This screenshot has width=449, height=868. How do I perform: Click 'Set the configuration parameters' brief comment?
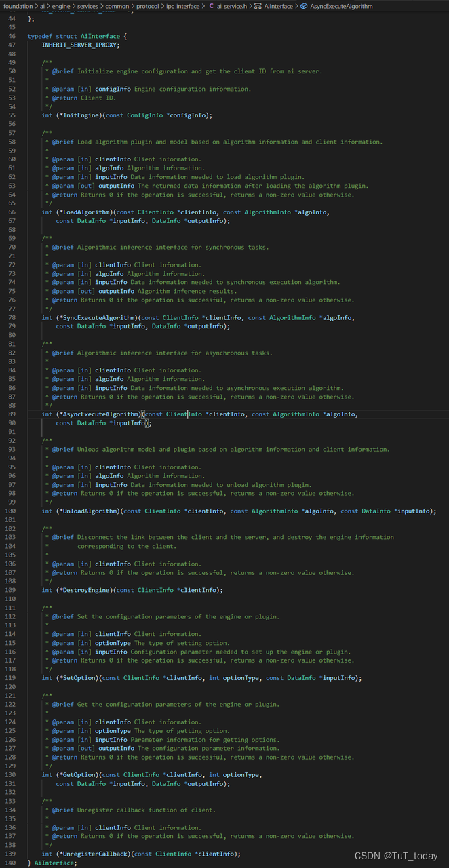[x=178, y=617]
